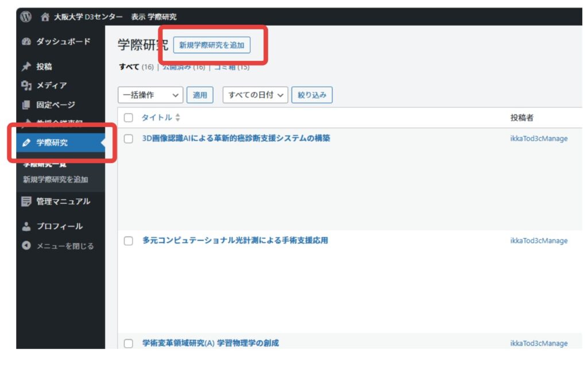Image resolution: width=588 pixels, height=368 pixels.
Task: Click the 固定ページ pages icon
Action: tap(26, 105)
